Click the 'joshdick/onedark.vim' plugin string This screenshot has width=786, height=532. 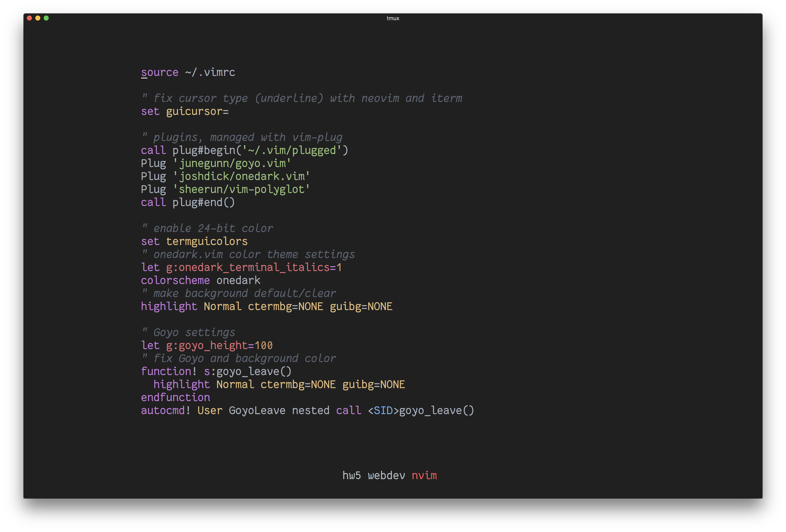241,176
